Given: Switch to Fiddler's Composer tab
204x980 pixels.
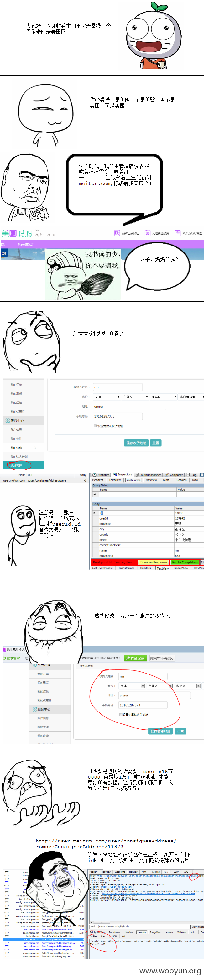Looking at the screenshot, I should (x=174, y=475).
